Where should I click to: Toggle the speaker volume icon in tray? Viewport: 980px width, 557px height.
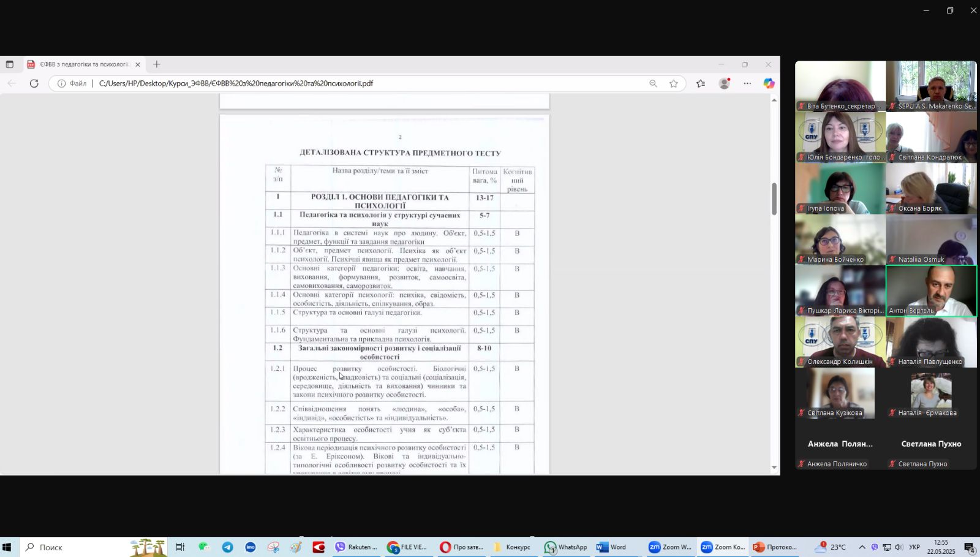pyautogui.click(x=899, y=547)
